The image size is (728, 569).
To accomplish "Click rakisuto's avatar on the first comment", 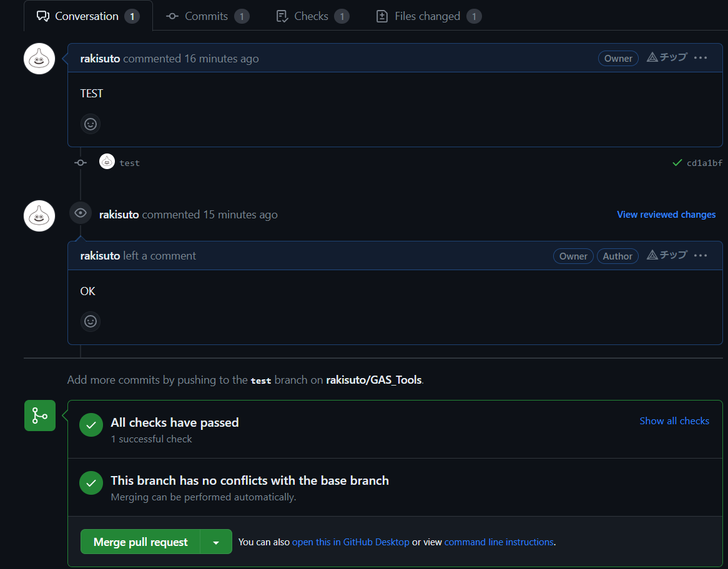I will (x=39, y=58).
